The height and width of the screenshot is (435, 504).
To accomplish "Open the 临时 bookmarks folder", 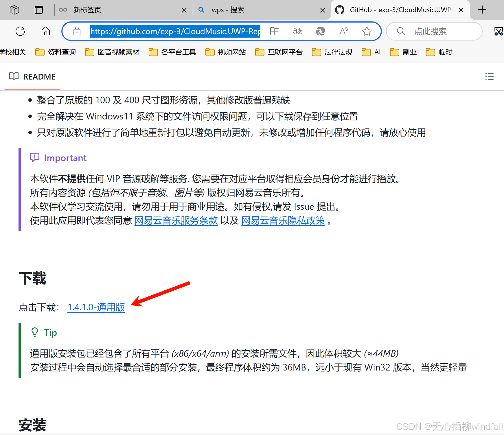I will coord(439,52).
